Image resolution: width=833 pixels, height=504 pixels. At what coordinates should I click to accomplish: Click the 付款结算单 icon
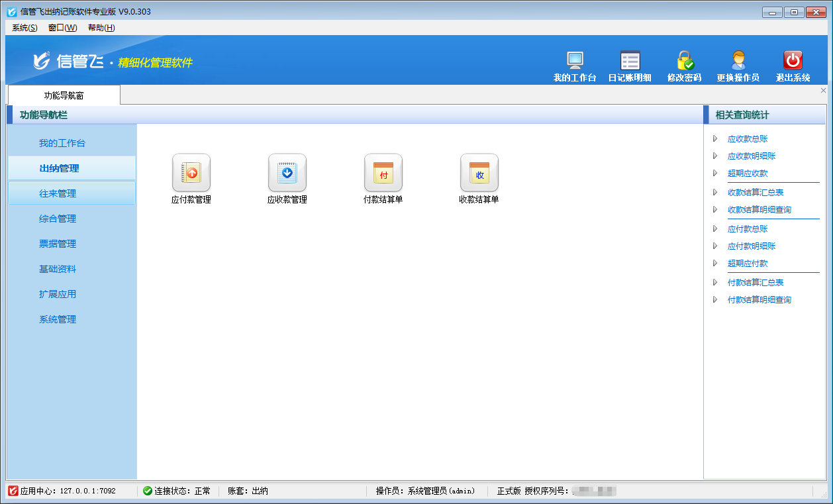(383, 174)
